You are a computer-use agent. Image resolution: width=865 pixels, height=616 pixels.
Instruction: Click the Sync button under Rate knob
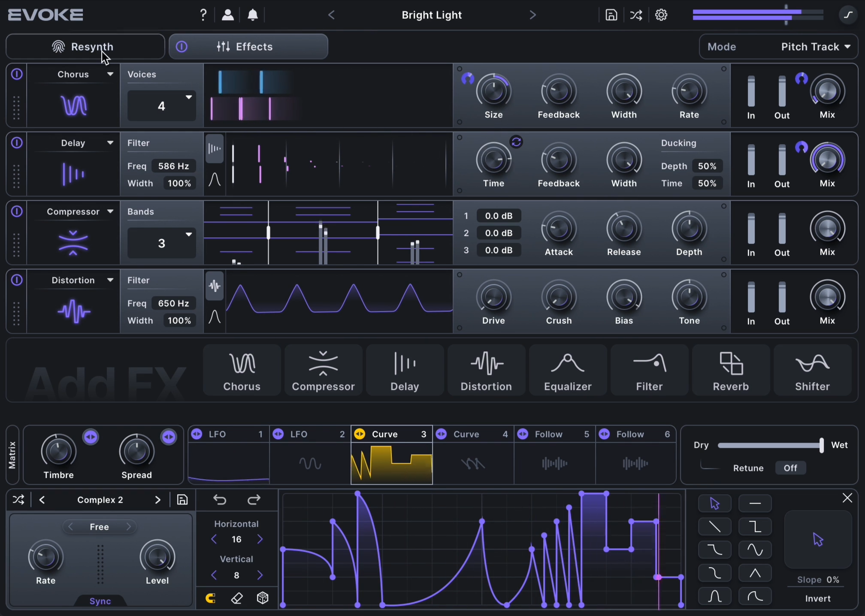[100, 601]
